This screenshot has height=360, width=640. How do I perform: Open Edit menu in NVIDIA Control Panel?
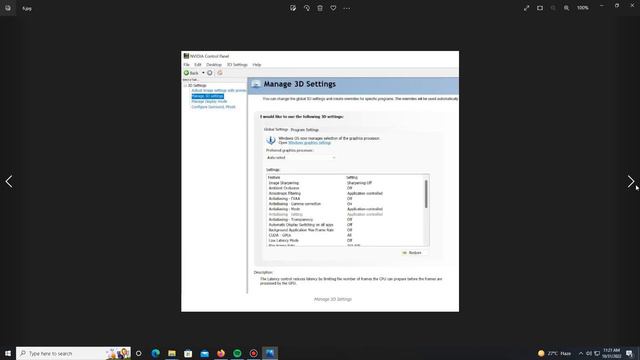click(198, 64)
